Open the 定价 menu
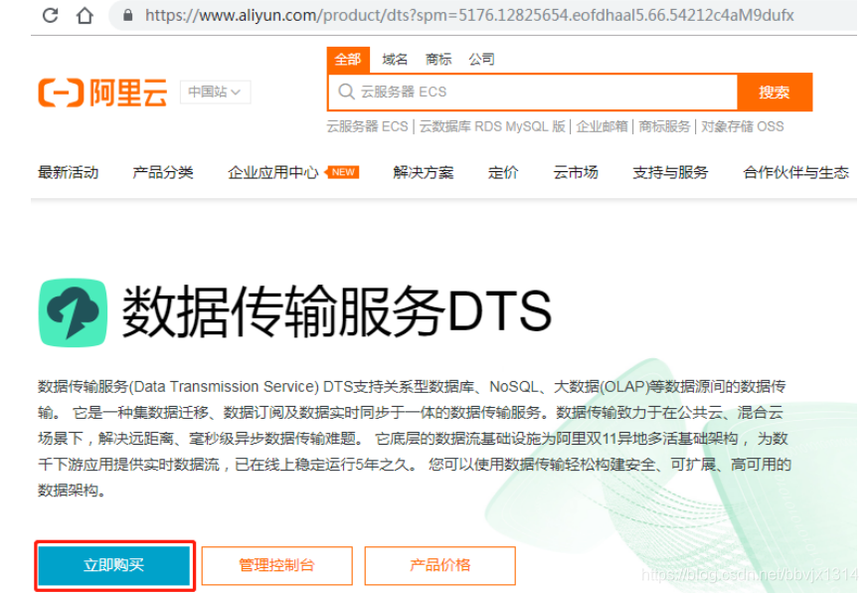Screen dimensions: 868x593 [x=503, y=173]
